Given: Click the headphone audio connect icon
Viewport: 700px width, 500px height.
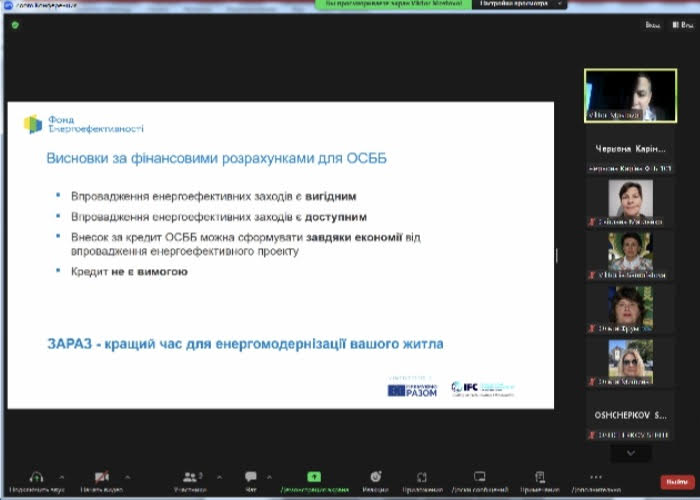Looking at the screenshot, I should (x=36, y=477).
